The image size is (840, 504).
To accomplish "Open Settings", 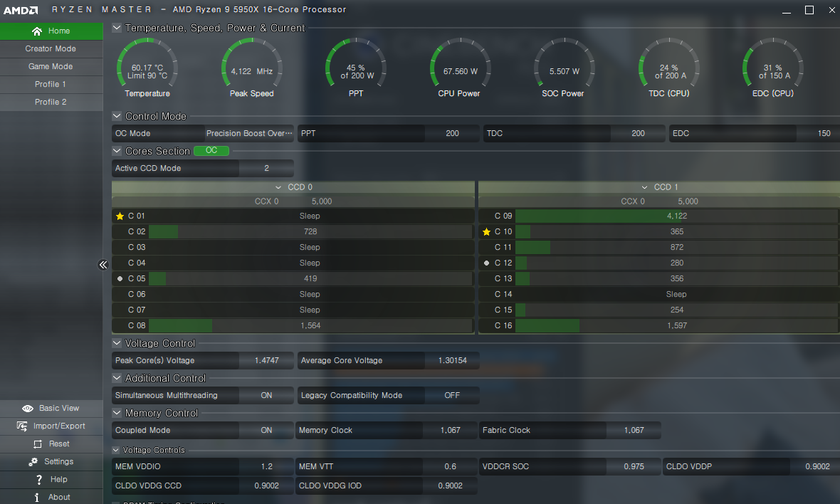I will click(x=51, y=461).
